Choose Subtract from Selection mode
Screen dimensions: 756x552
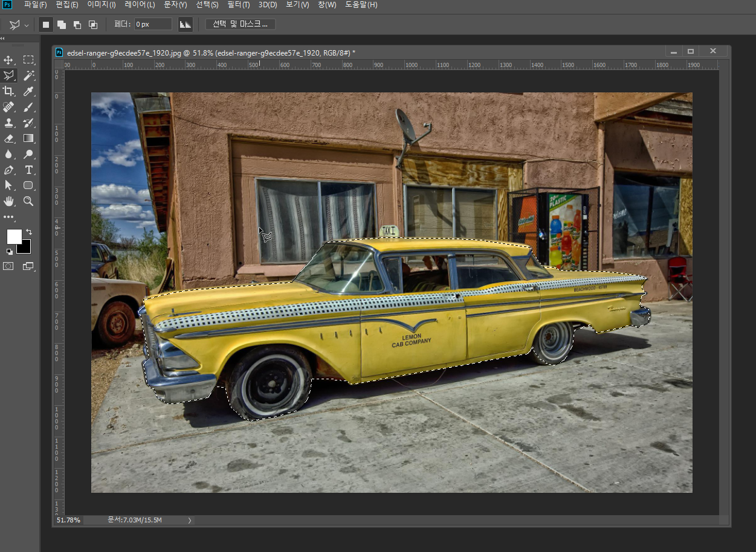coord(77,25)
